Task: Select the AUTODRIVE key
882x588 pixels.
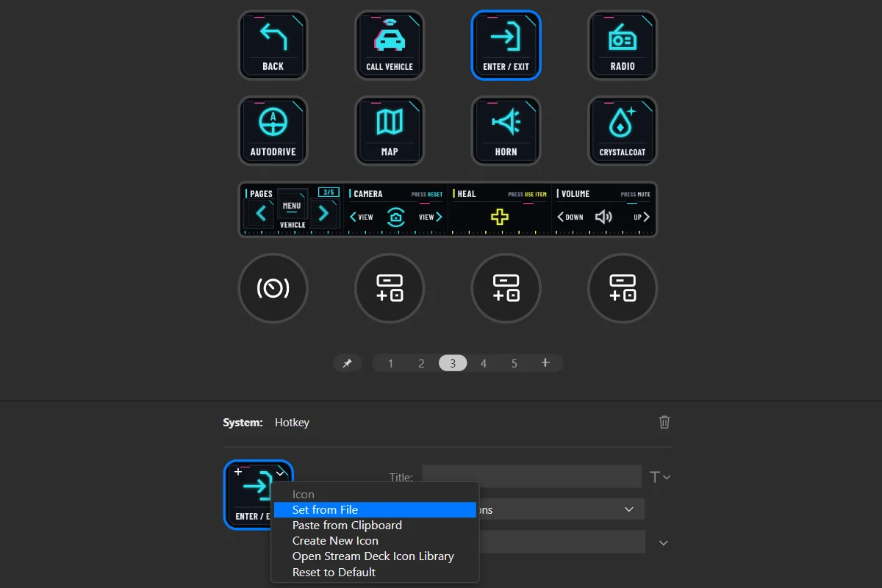Action: (273, 131)
